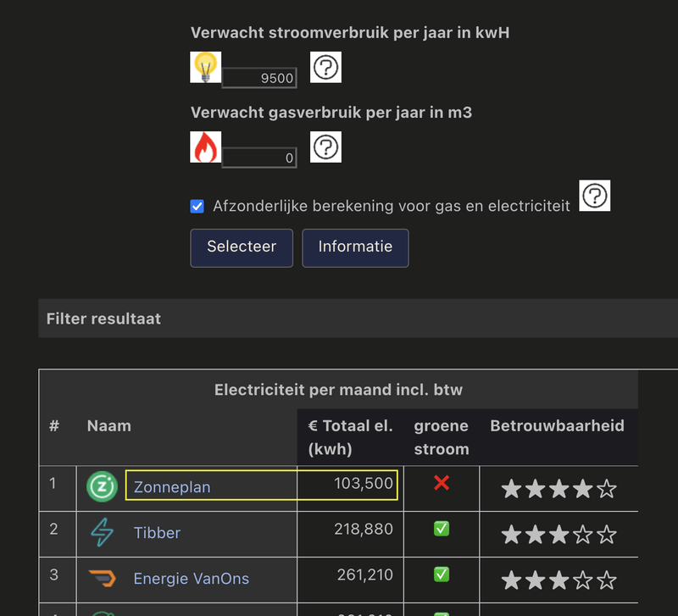The height and width of the screenshot is (616, 678).
Task: Open help for separate gas and electricity calculation
Action: 594,195
